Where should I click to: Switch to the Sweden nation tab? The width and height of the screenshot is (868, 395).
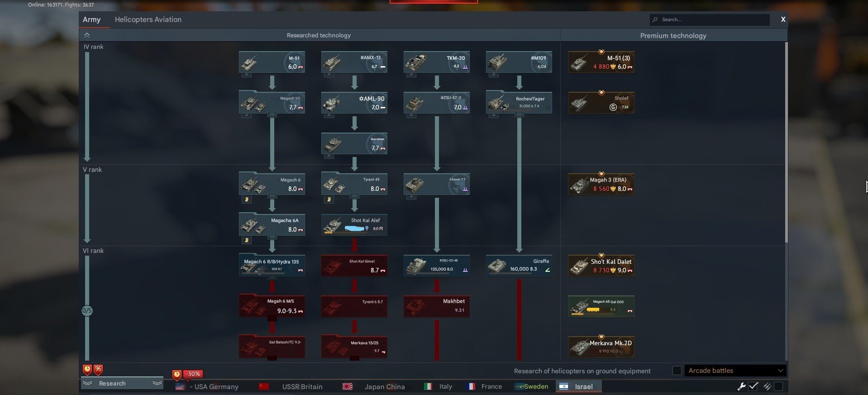coord(531,386)
